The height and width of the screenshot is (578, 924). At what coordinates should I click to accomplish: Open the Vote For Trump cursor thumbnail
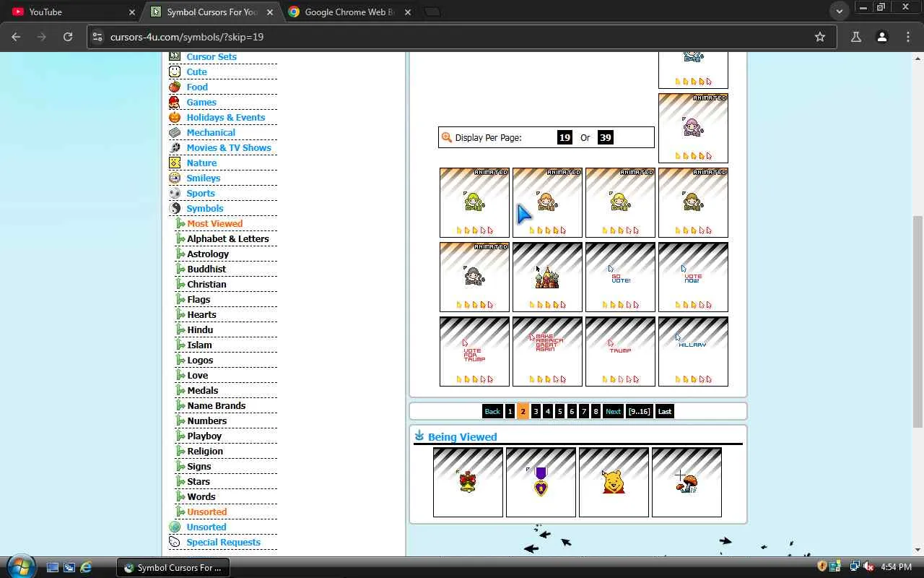point(474,351)
